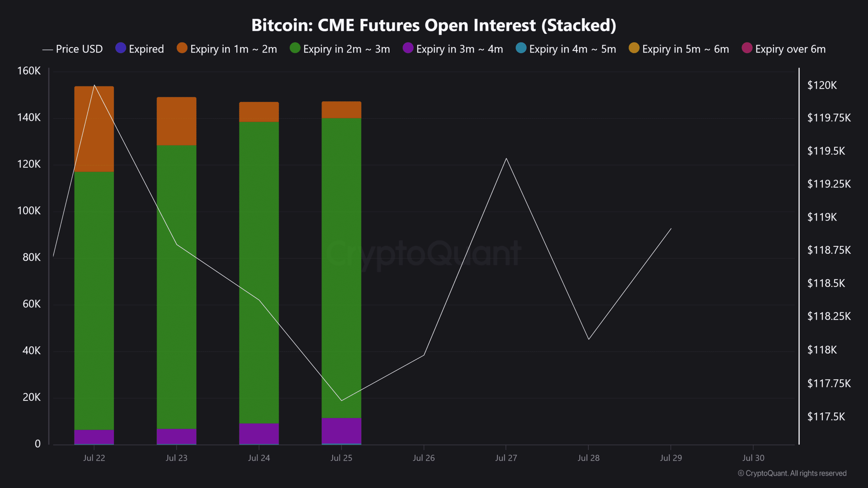This screenshot has width=868, height=488.
Task: Click the Jul 24 purple bar segment
Action: point(259,433)
